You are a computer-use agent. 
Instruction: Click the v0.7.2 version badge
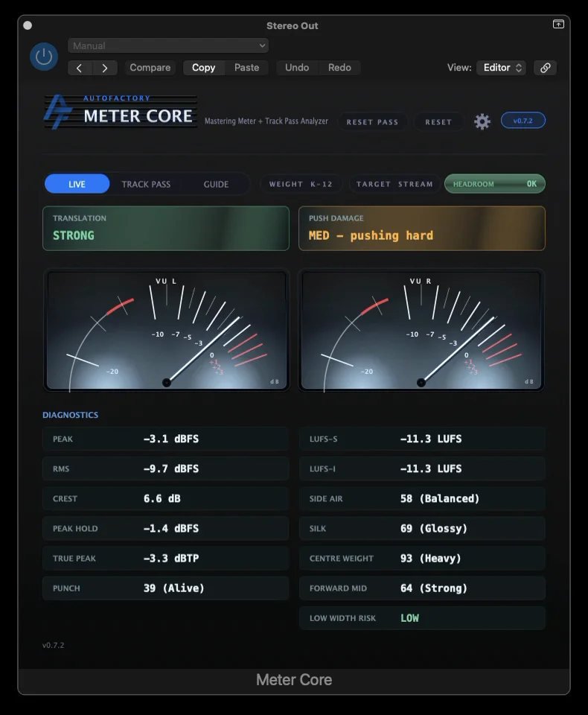coord(523,121)
